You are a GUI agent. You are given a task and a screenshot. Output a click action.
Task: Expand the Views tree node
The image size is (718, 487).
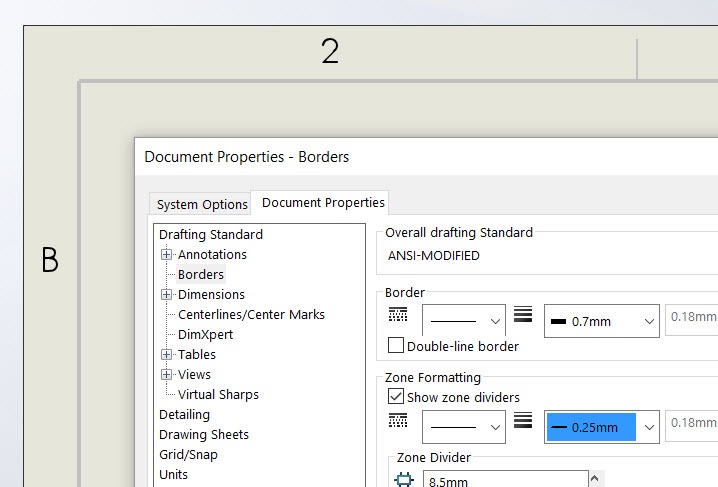[x=167, y=374]
